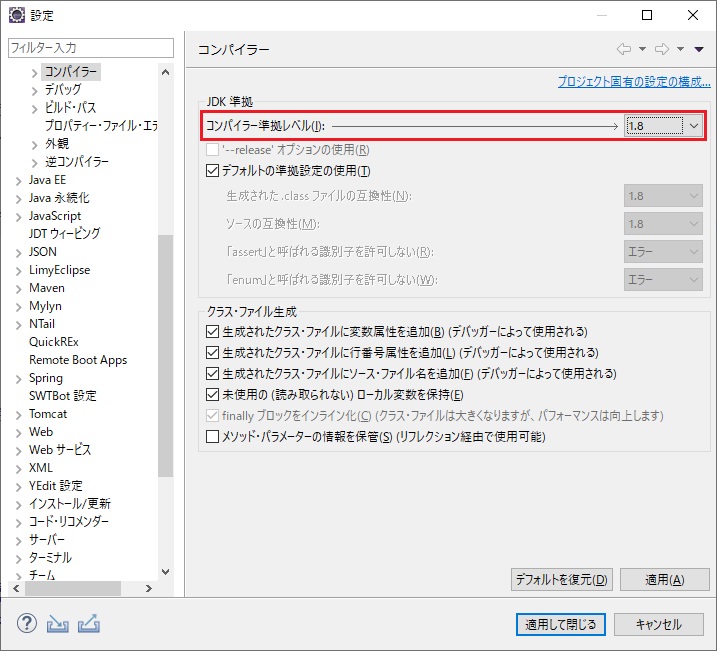Click the help question mark icon
Screen dimensions: 717x651
pyautogui.click(x=27, y=623)
